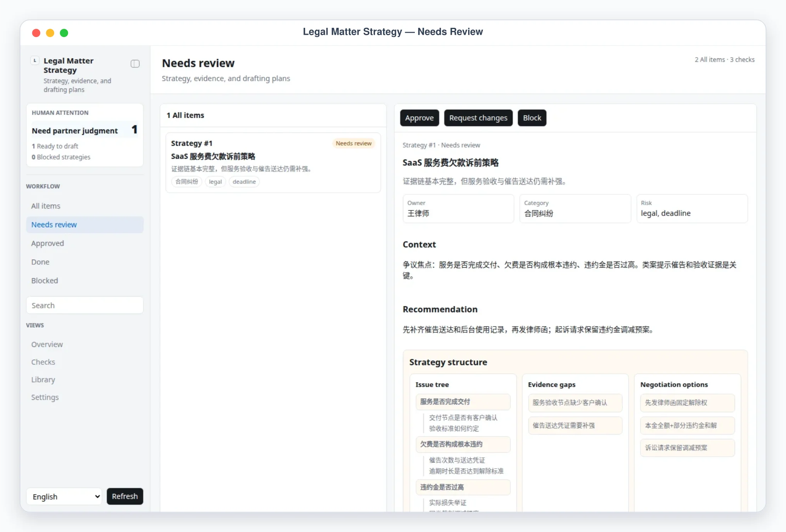
Task: Open the Strategy #1 card
Action: point(273,163)
